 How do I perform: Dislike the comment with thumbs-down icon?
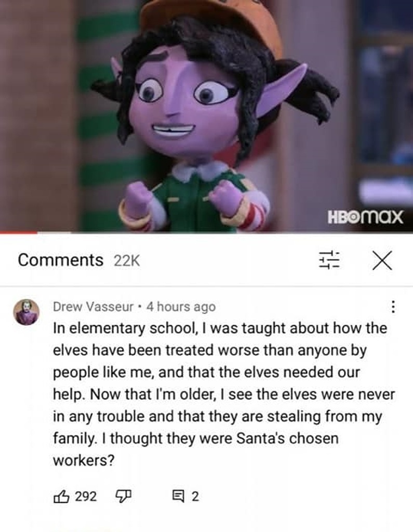[x=124, y=496]
